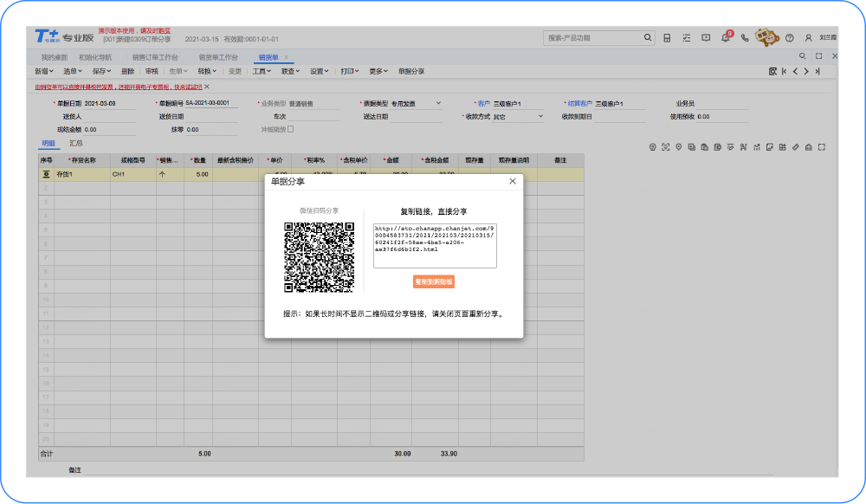Click the WeChat QR code image
The image size is (866, 504).
pos(319,257)
